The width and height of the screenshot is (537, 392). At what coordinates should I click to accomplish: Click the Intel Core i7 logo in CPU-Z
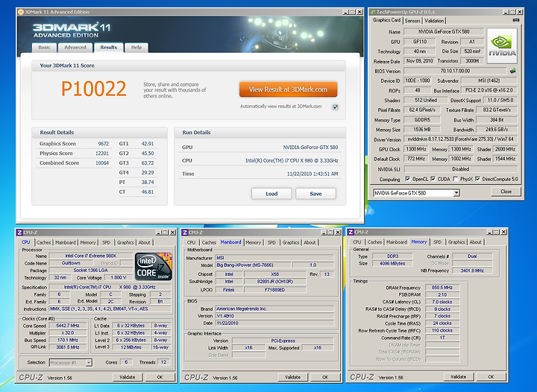click(154, 267)
